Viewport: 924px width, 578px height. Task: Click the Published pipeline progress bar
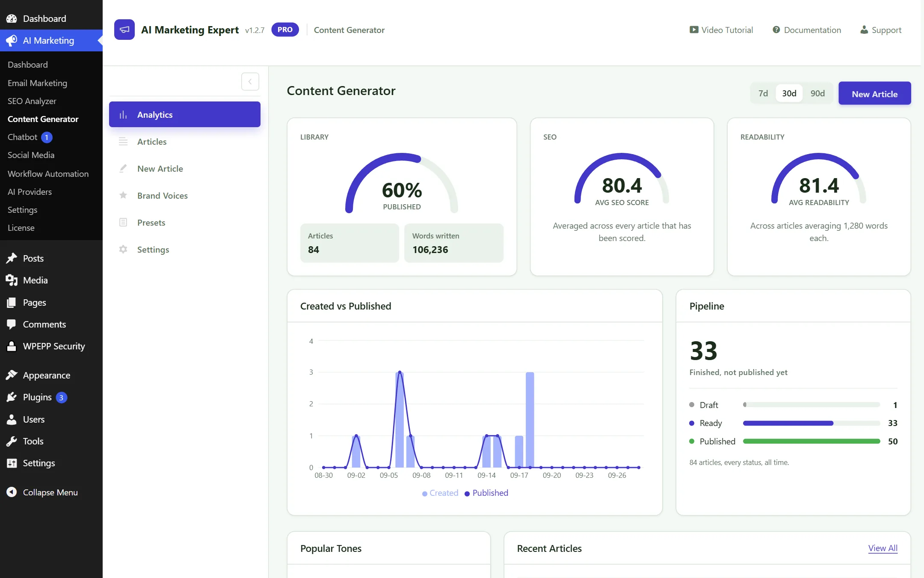click(x=811, y=441)
